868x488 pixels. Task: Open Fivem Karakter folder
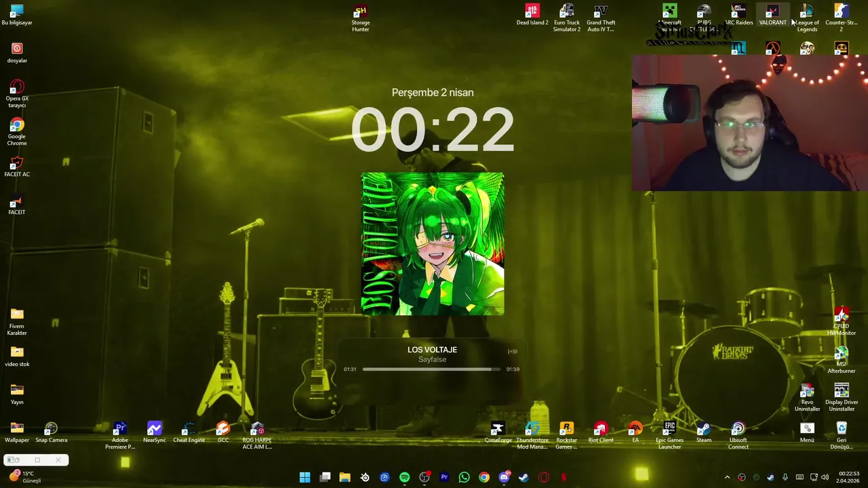pyautogui.click(x=17, y=321)
